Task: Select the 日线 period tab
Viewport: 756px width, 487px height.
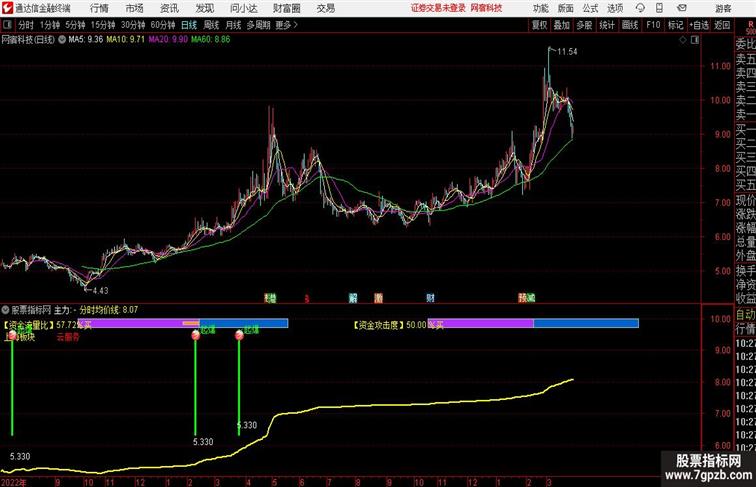Action: [189, 25]
